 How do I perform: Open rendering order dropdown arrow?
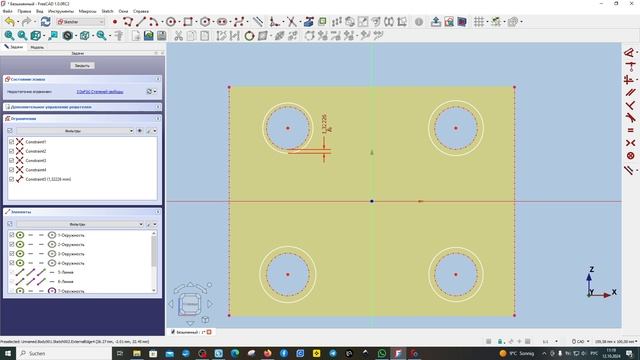pos(522,22)
